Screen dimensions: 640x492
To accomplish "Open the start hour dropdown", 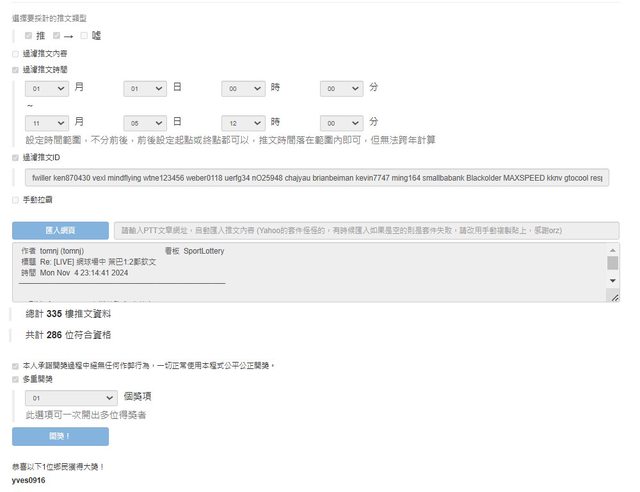I will (243, 89).
